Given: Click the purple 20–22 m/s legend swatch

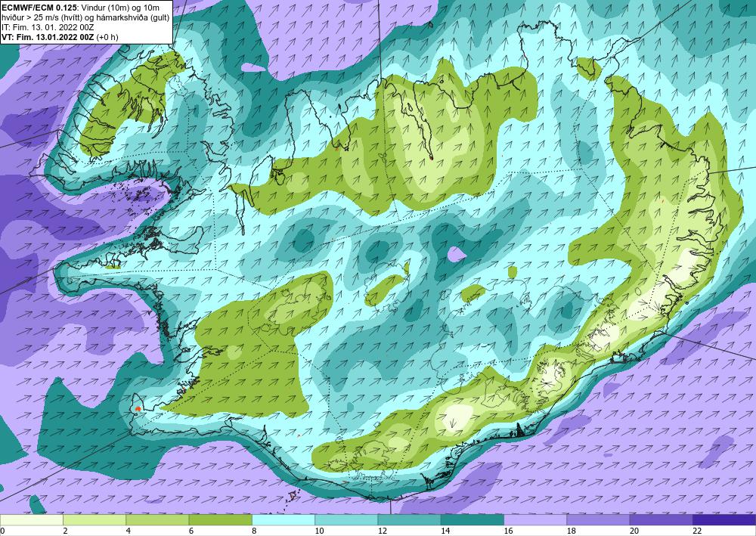Looking at the screenshot, I should (661, 519).
